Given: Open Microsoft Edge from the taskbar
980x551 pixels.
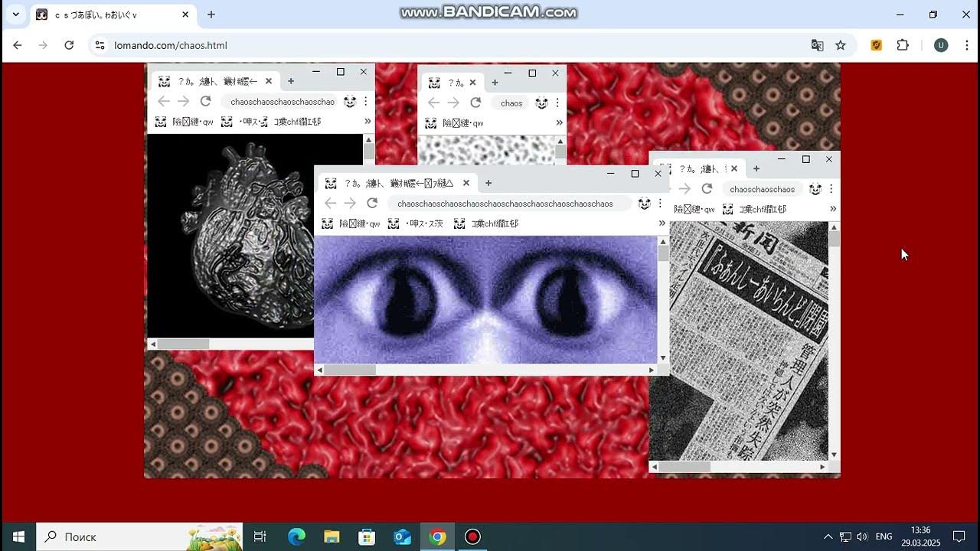Looking at the screenshot, I should [296, 536].
